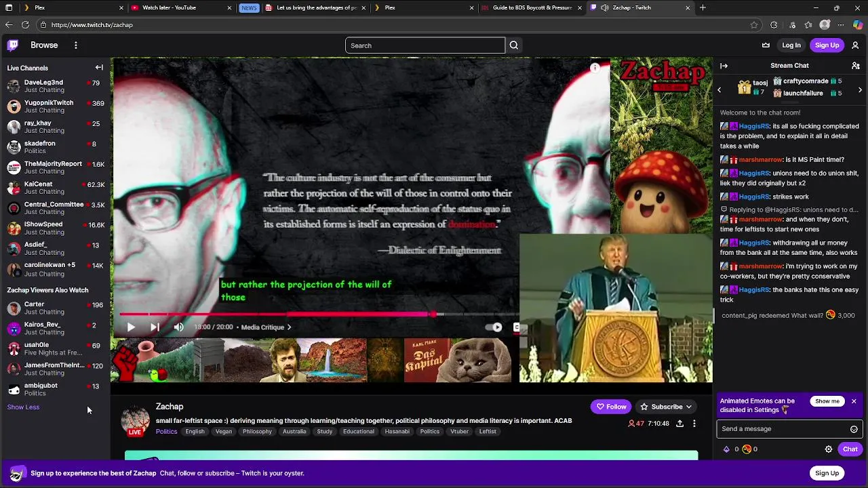The image size is (868, 488).
Task: Click the video info icon top right
Action: coord(595,68)
